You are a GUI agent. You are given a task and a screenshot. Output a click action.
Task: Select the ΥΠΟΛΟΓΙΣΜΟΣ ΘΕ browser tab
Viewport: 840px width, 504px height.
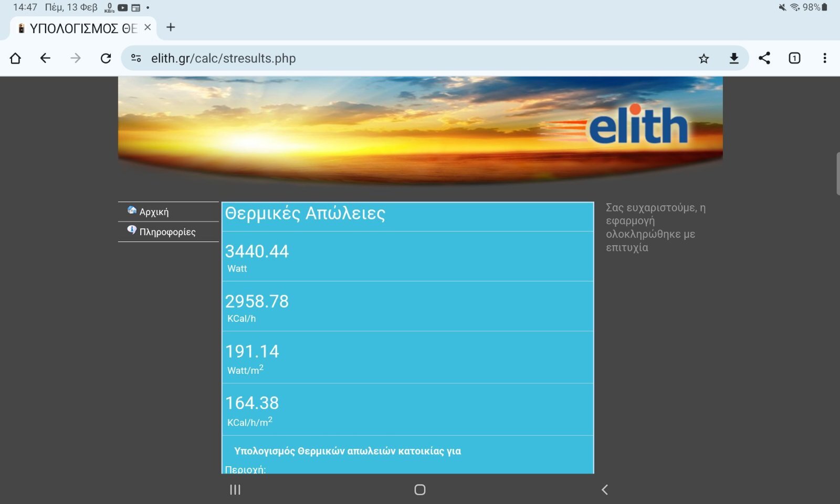pos(84,28)
